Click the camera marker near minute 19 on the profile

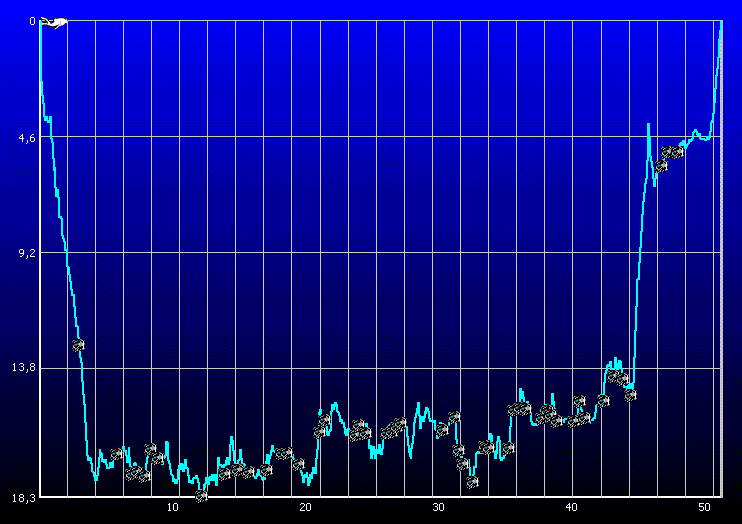[x=298, y=464]
